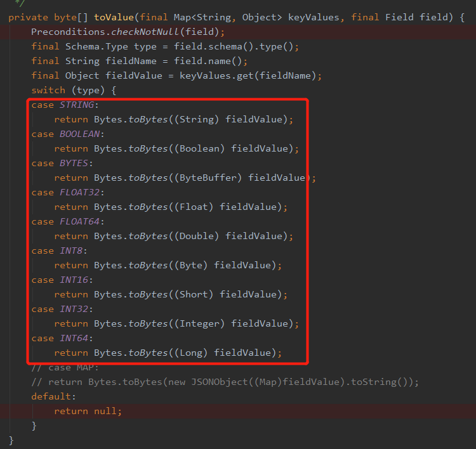Click the 'case INT64:' label
This screenshot has width=476, height=449.
[x=62, y=337]
